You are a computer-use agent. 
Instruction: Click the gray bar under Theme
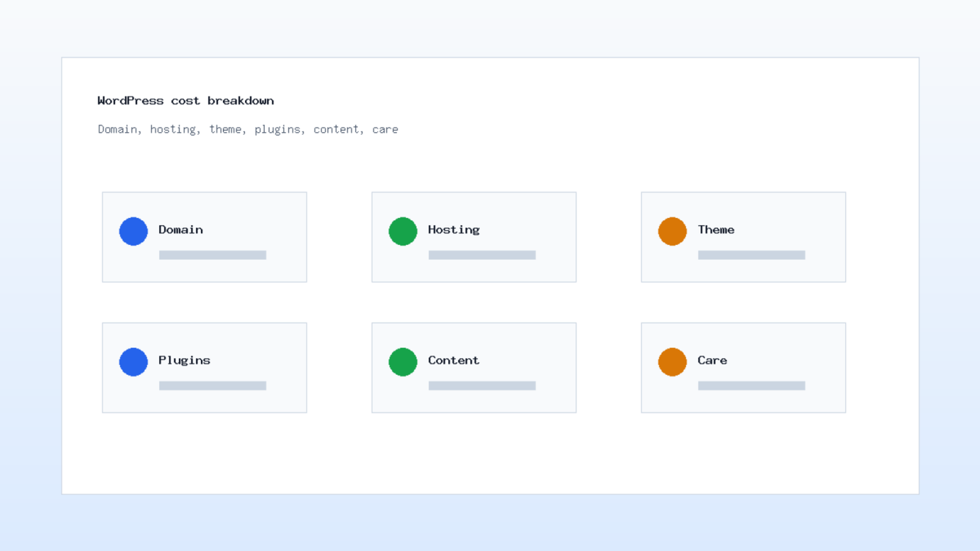pos(752,255)
